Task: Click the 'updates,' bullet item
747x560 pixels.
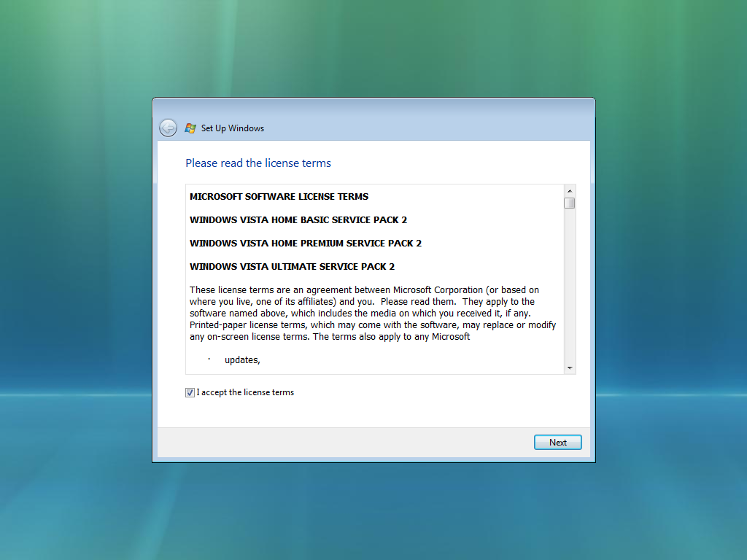Action: pos(242,360)
